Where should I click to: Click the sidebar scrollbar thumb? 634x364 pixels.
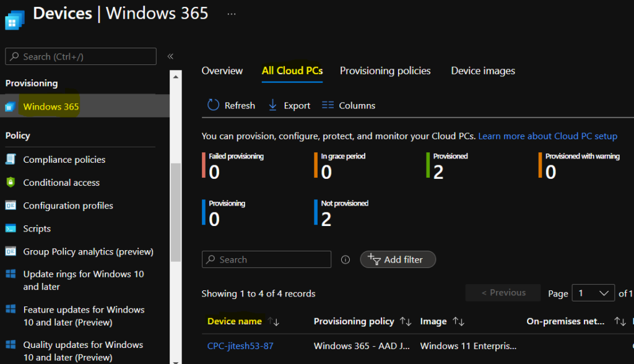coord(175,212)
